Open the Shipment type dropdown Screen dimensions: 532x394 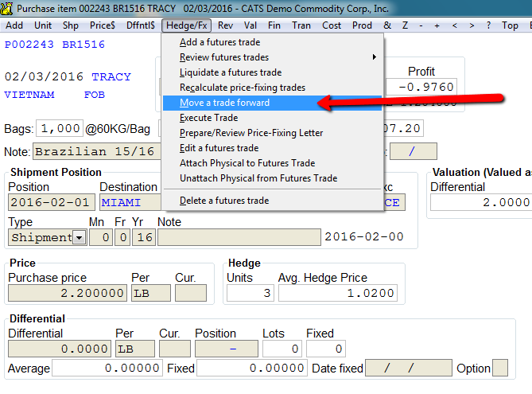point(80,237)
